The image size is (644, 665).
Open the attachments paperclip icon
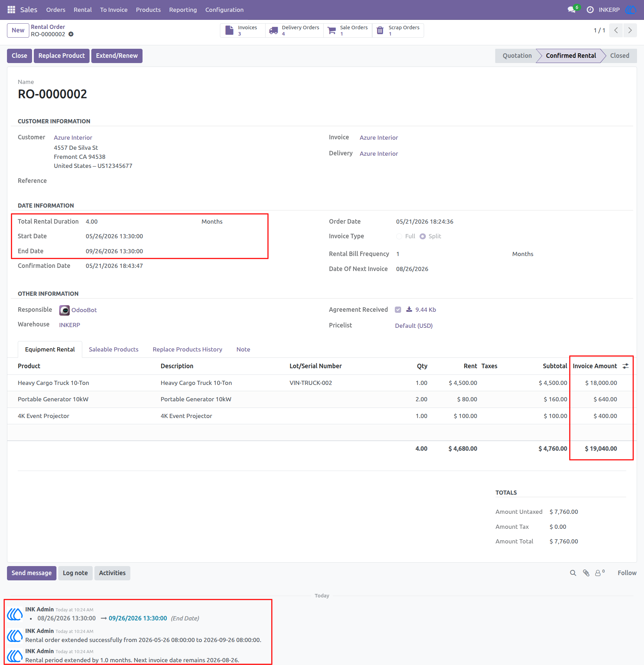[586, 573]
